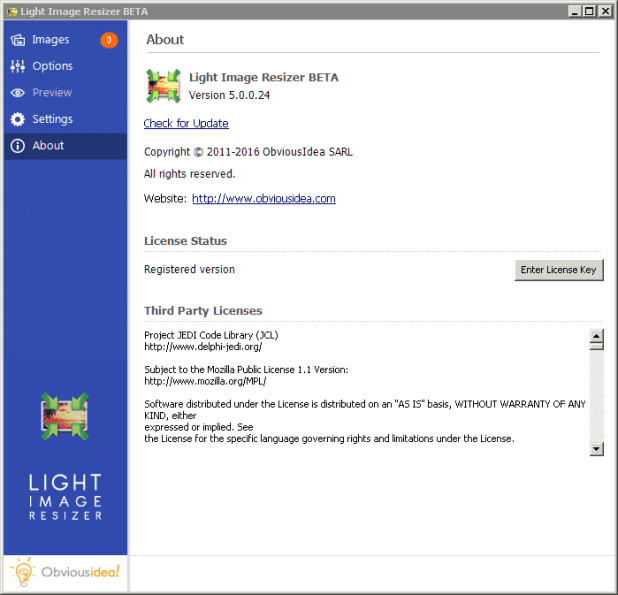Click the licenses scrollbar track
The width and height of the screenshot is (618, 595).
click(596, 396)
